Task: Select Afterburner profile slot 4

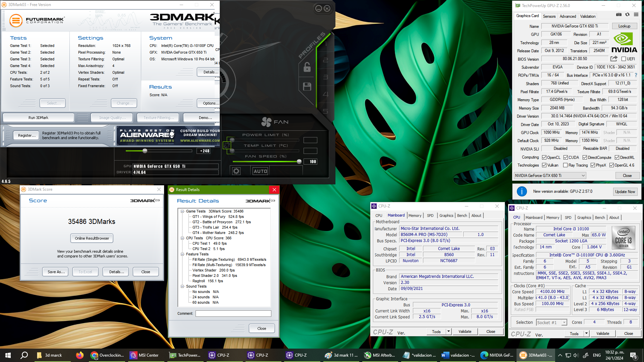Action: click(325, 94)
